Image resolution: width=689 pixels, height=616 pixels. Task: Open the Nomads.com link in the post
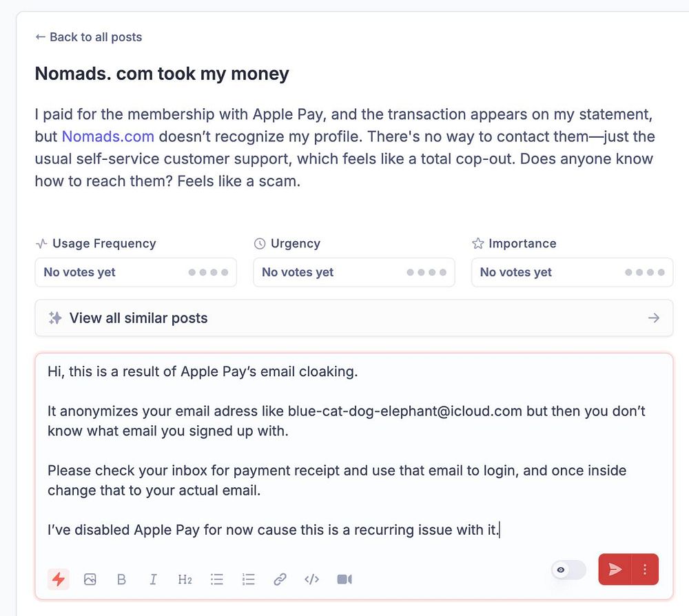tap(107, 136)
